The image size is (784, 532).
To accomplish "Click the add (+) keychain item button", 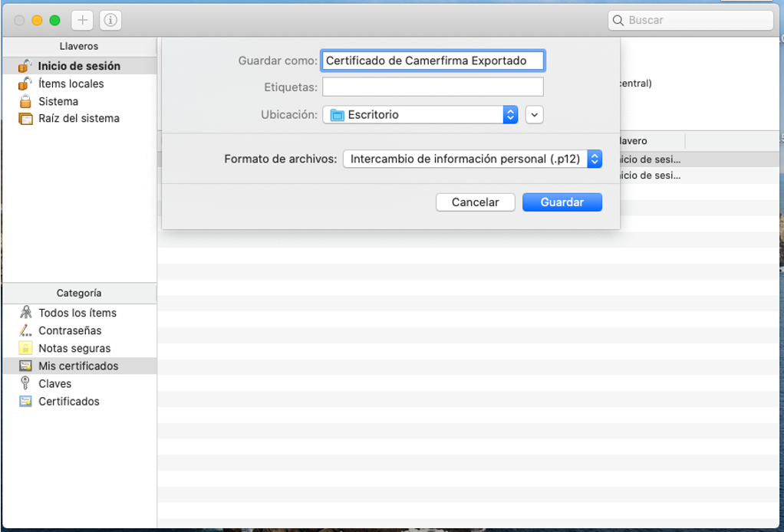I will click(83, 20).
